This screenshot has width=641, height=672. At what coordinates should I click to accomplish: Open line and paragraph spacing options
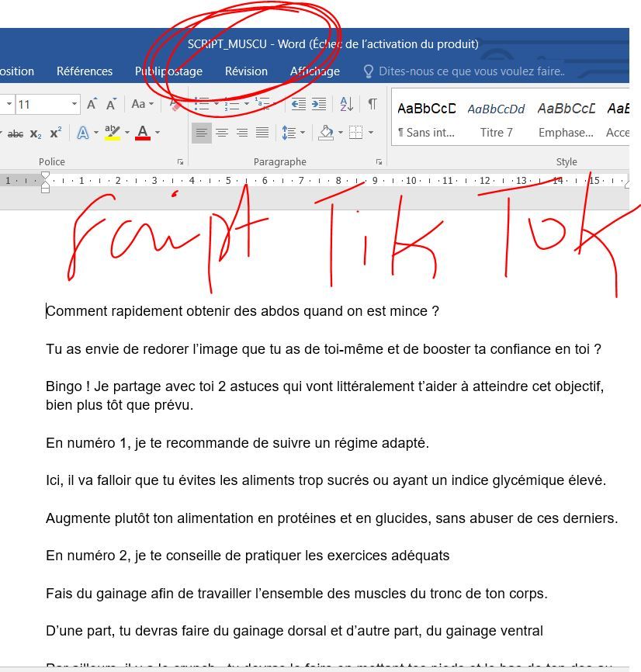[289, 133]
